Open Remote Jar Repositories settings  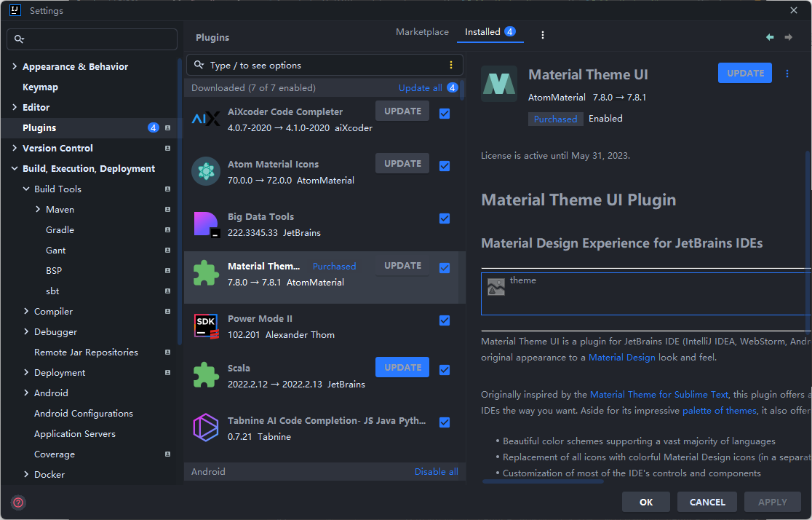[x=86, y=352]
